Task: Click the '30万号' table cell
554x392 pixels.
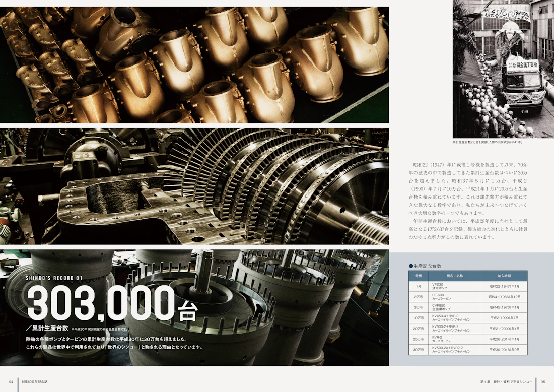Action: point(419,350)
